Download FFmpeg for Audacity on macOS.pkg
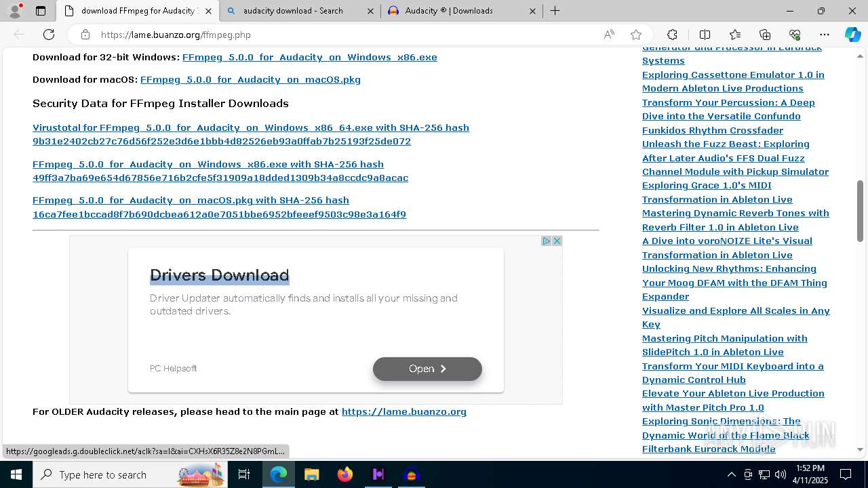The width and height of the screenshot is (868, 488). coord(250,80)
